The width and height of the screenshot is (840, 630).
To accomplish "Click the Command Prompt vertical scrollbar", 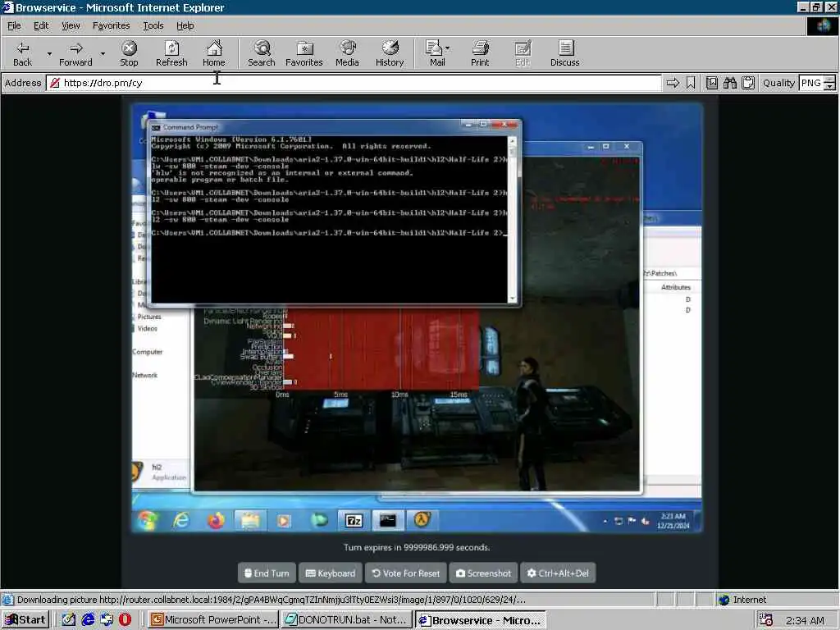I will [512, 220].
